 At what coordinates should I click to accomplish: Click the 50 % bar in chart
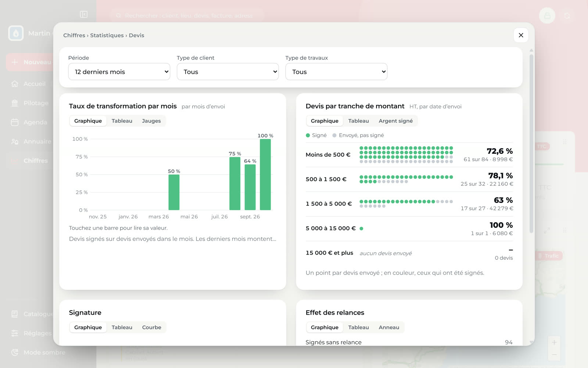[174, 192]
